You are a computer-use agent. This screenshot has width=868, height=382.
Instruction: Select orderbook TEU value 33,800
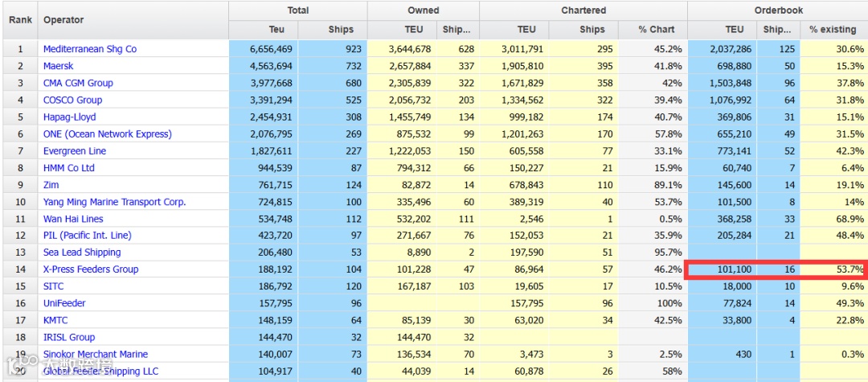click(x=736, y=320)
